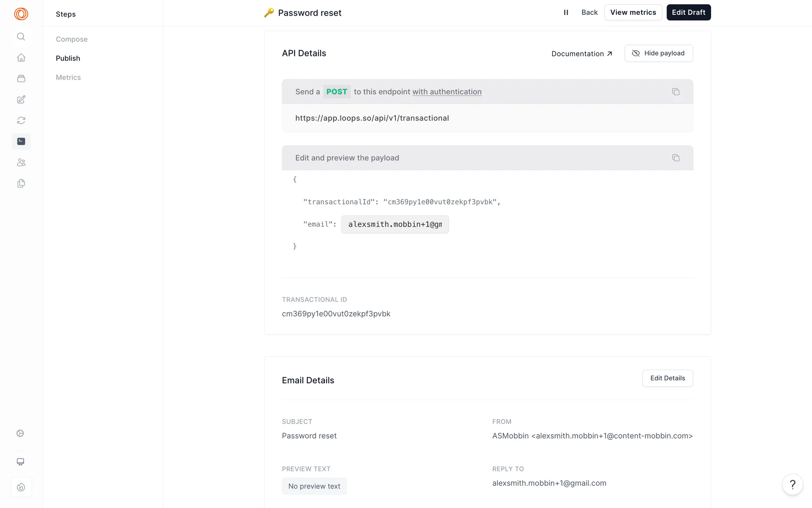Pause the Password reset email
The width and height of the screenshot is (812, 508).
[x=566, y=13]
